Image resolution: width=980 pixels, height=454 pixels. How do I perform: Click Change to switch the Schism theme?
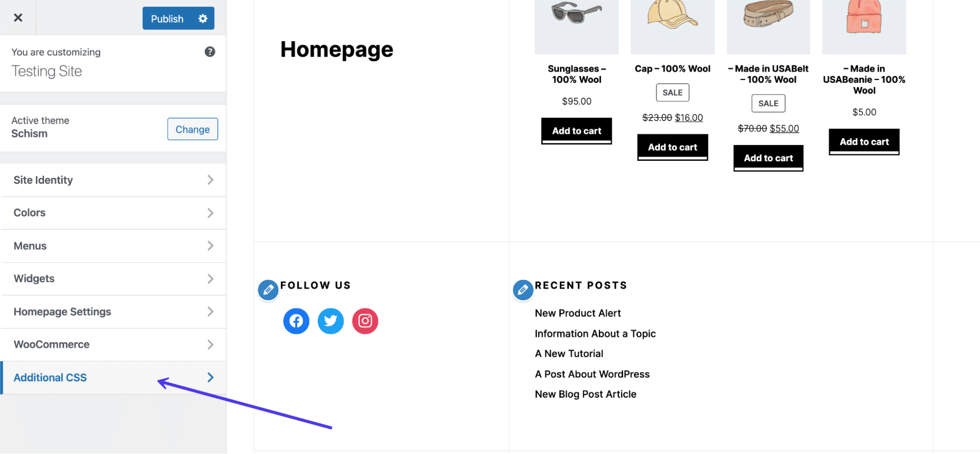click(x=192, y=129)
